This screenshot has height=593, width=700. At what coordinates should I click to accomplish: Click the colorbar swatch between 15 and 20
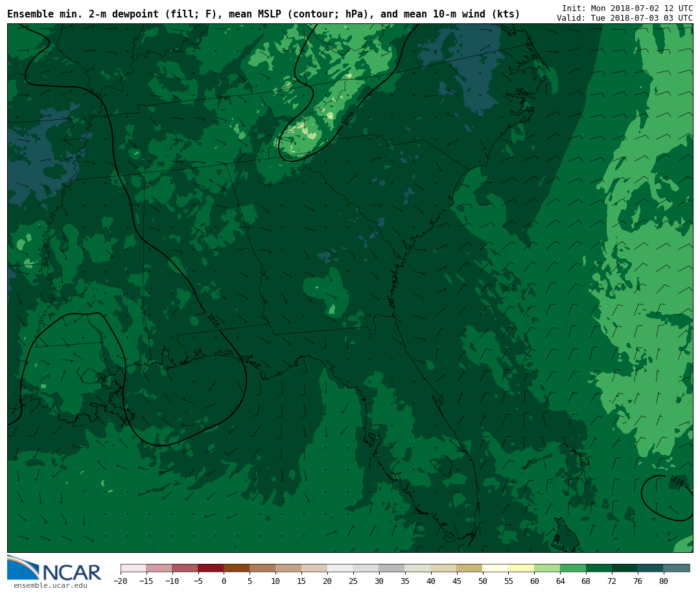tap(315, 568)
